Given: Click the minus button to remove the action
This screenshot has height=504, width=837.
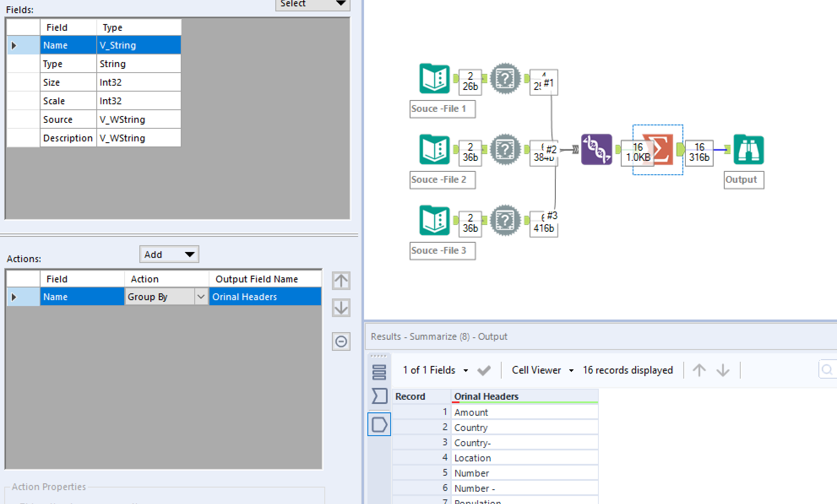Looking at the screenshot, I should click(341, 341).
